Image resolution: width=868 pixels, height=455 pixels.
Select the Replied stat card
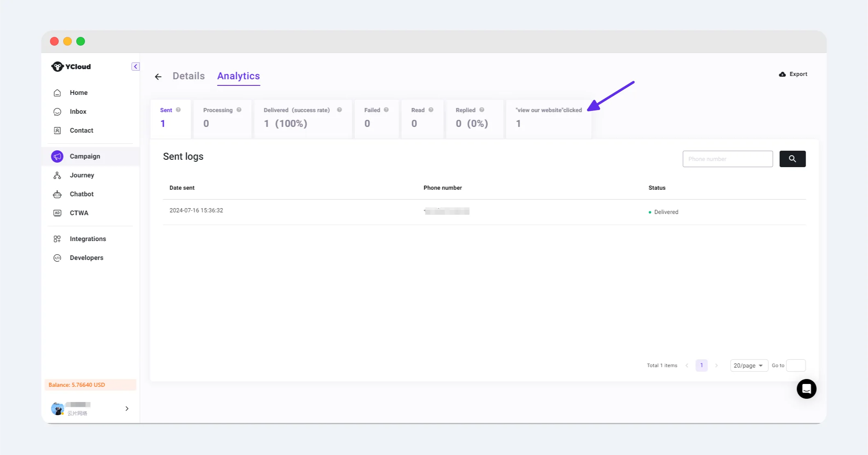(475, 119)
